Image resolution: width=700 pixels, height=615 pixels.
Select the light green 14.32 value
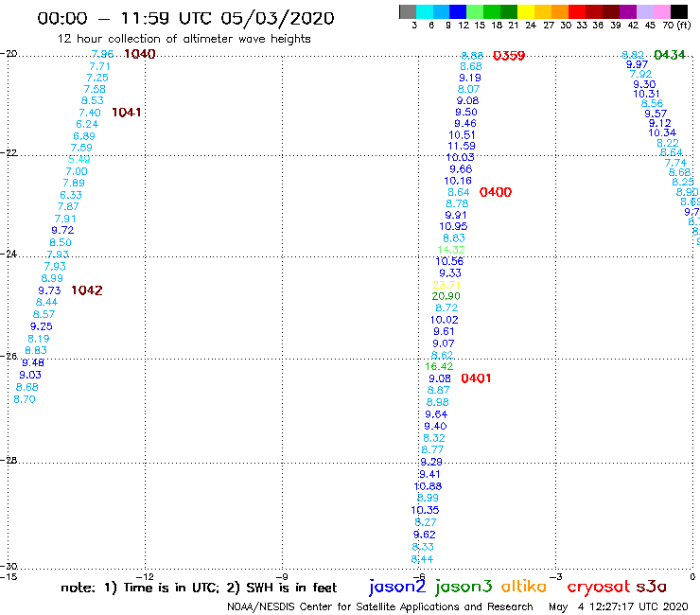451,250
